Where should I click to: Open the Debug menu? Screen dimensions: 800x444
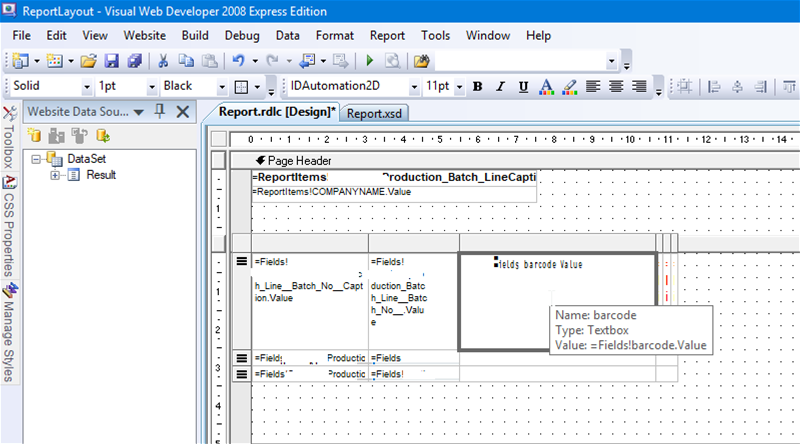pyautogui.click(x=242, y=35)
